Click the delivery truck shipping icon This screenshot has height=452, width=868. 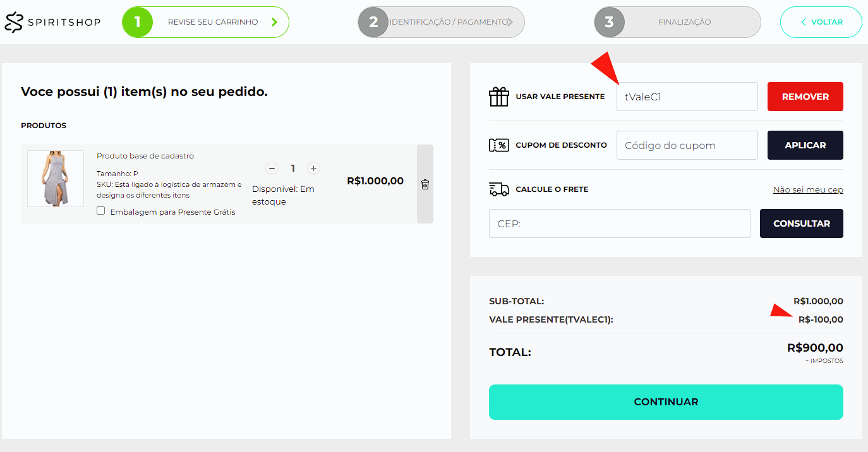tap(499, 189)
